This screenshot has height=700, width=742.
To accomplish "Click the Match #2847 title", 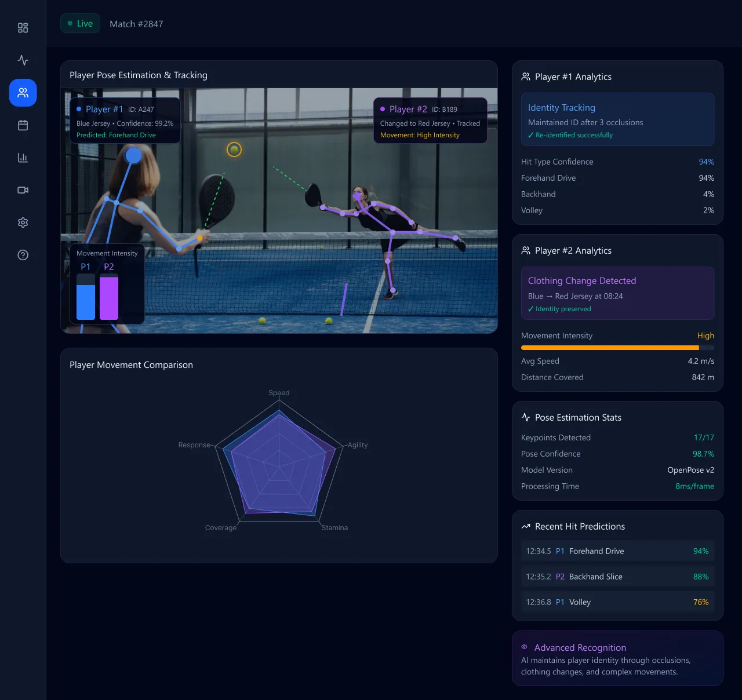I will pos(136,24).
